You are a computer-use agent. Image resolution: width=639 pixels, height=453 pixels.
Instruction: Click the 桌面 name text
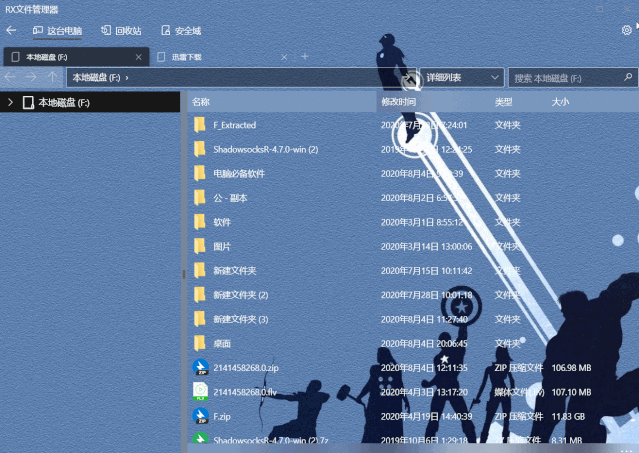click(x=222, y=343)
